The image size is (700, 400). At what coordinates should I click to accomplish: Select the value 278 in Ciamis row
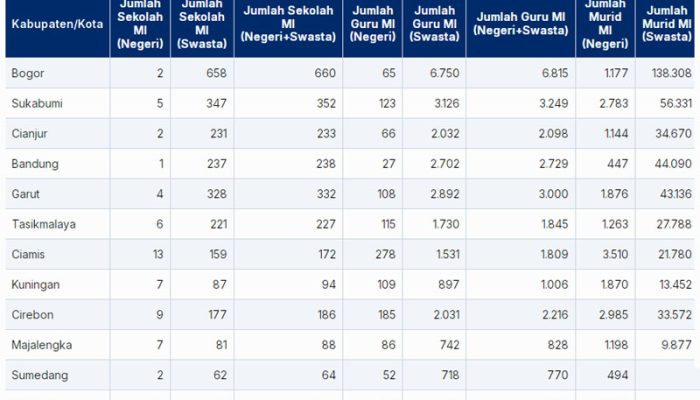pos(385,254)
